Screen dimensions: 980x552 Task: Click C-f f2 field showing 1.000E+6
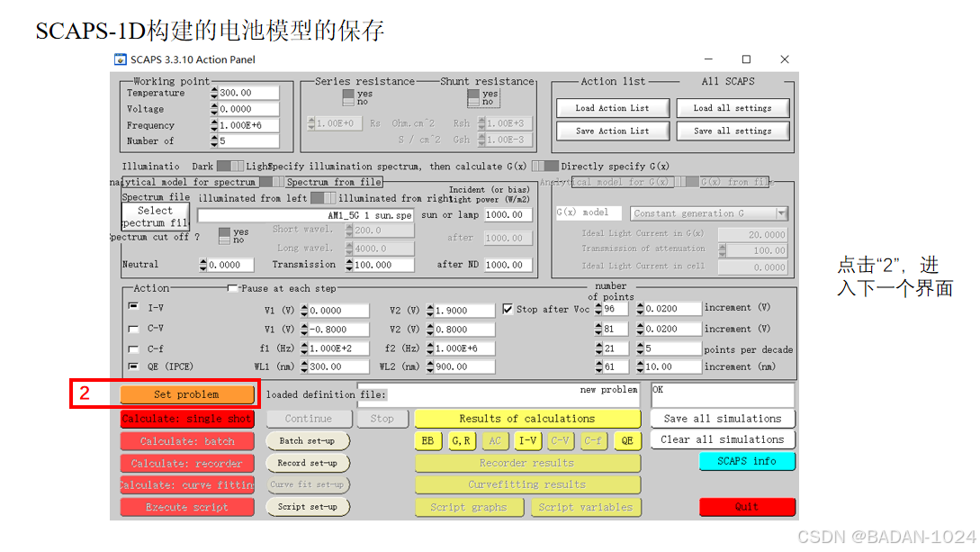pos(464,348)
